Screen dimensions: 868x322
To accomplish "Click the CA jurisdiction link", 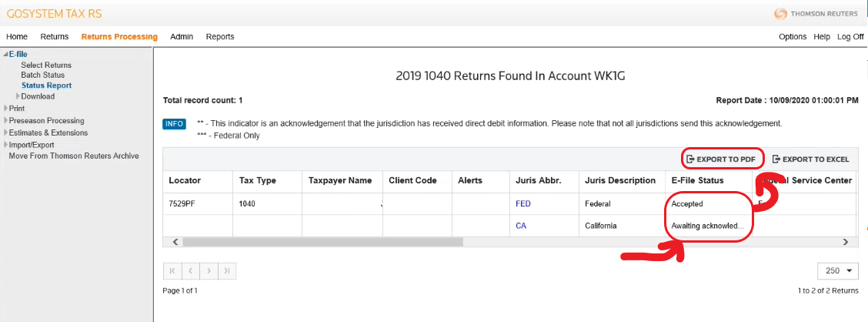I will (521, 226).
